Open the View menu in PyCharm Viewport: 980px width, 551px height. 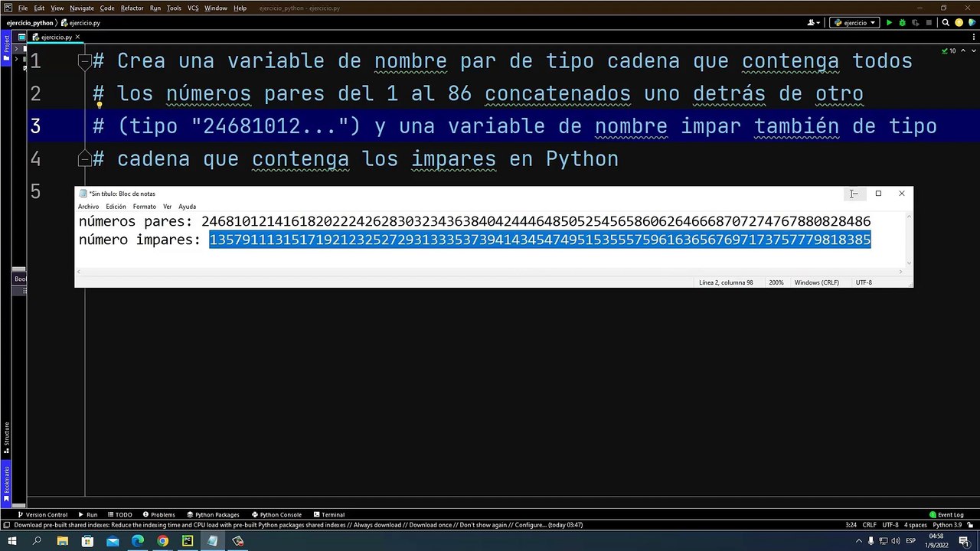pyautogui.click(x=57, y=8)
